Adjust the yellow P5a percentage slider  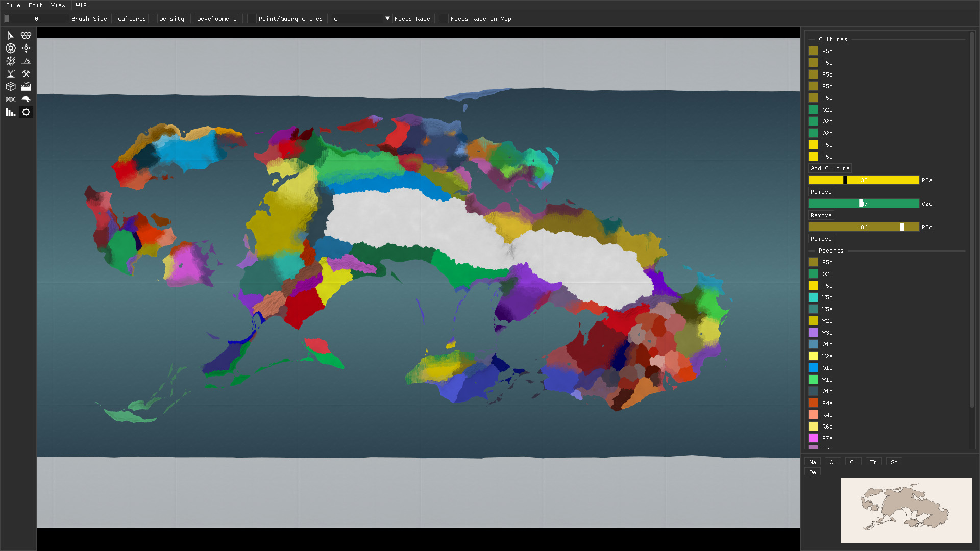coord(864,180)
